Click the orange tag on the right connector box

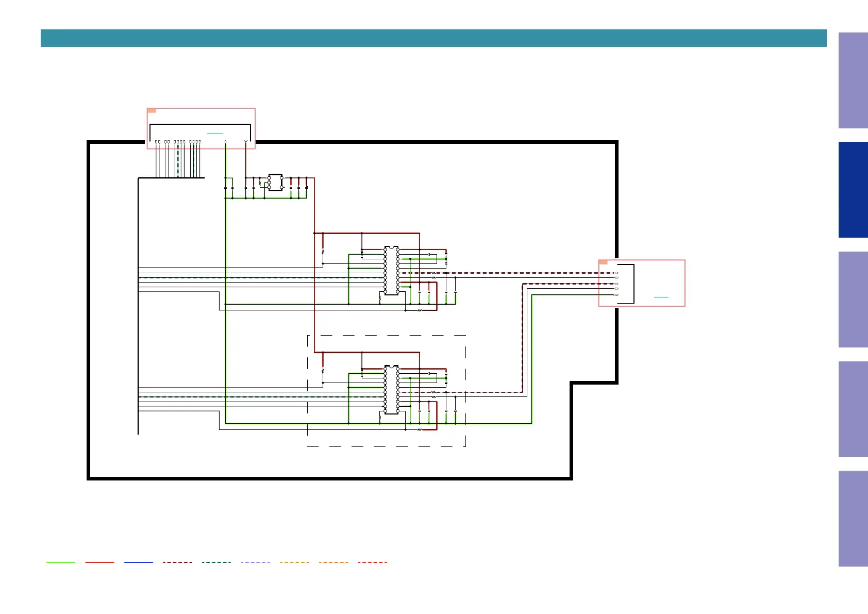pos(603,262)
